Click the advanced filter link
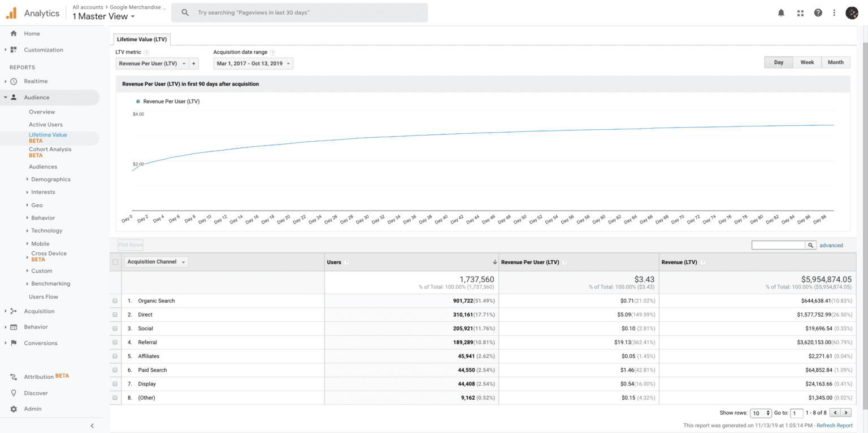This screenshot has width=868, height=433. [x=831, y=245]
